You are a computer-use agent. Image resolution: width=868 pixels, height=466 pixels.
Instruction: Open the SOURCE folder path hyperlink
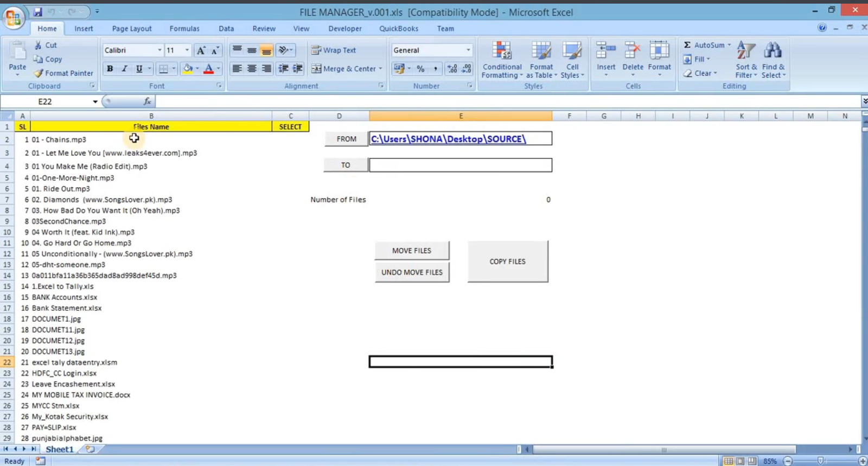pyautogui.click(x=449, y=139)
